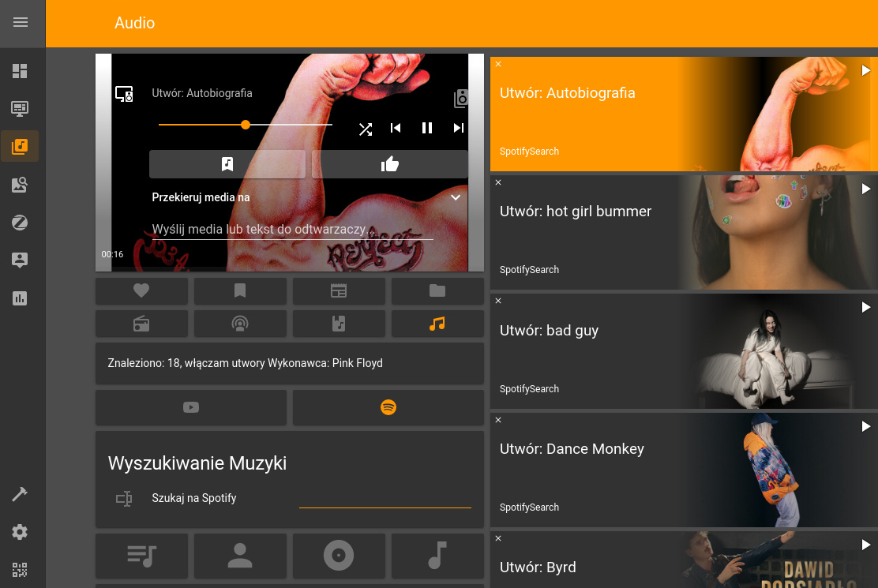
Task: Play Utwór: hot girl bummer
Action: point(865,189)
